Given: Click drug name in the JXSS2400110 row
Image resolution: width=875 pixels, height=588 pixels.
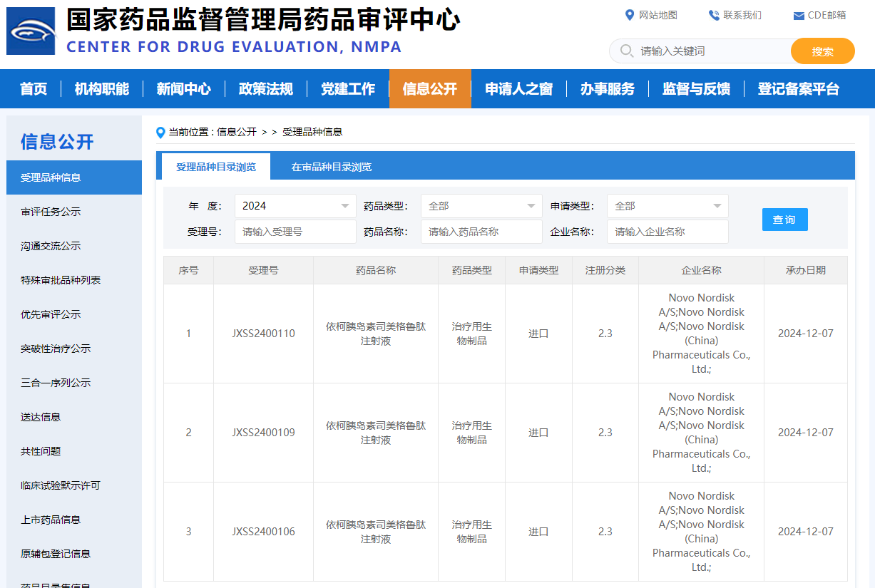Looking at the screenshot, I should (x=376, y=334).
